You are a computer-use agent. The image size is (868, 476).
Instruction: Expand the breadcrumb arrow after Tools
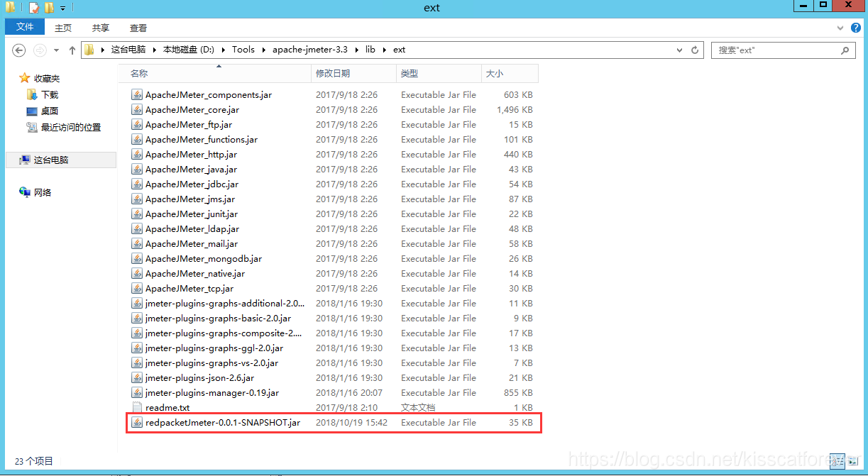point(263,50)
